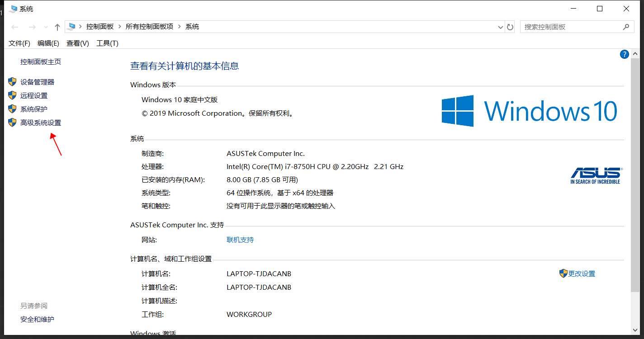Screen dimensions: 644x339
Task: Select the text 'ASUSTek Computer Inc.' manufacturer value
Action: [x=266, y=153]
